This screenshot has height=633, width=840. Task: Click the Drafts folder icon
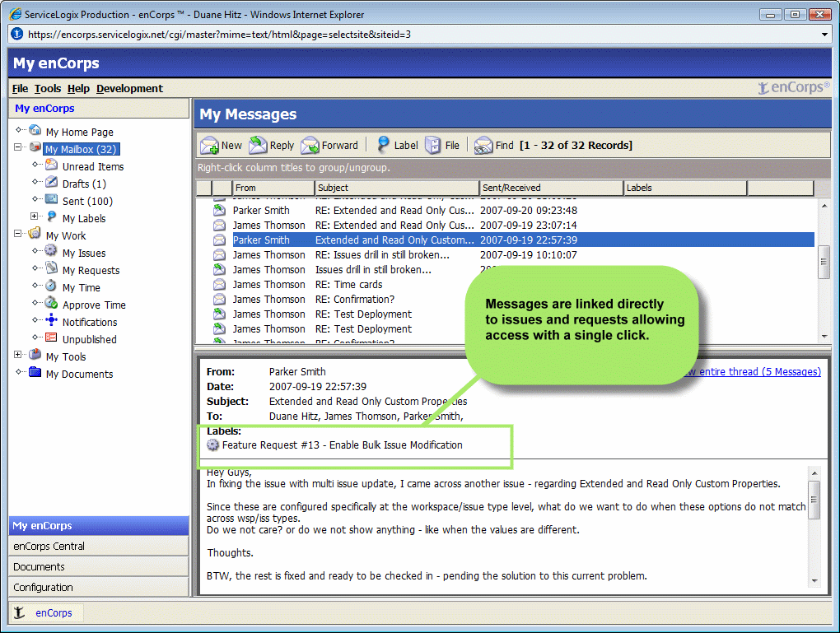pos(51,183)
